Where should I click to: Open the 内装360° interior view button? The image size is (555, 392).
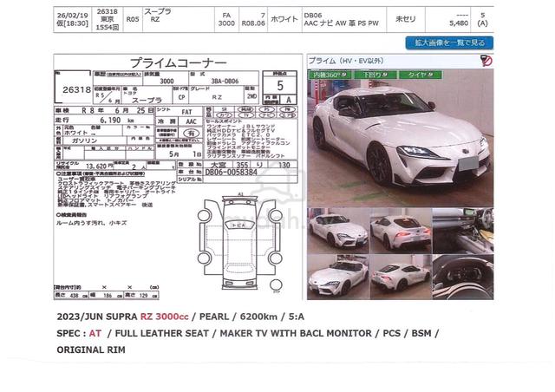(x=330, y=75)
